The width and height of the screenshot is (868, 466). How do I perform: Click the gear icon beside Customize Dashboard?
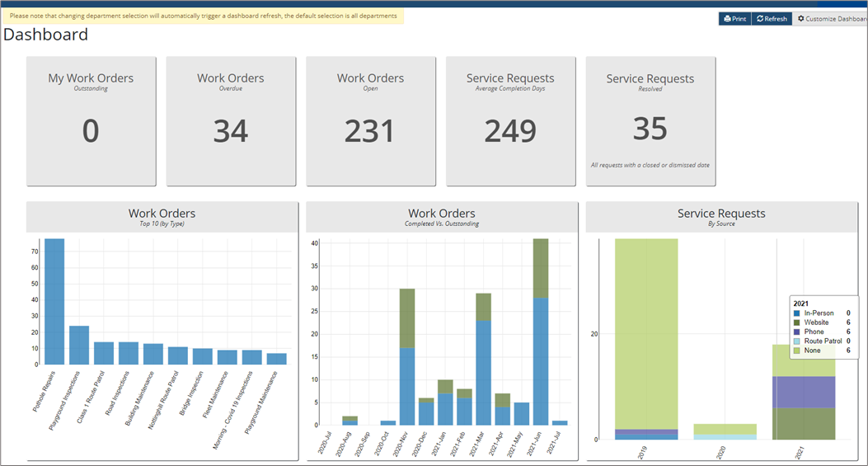pos(800,19)
